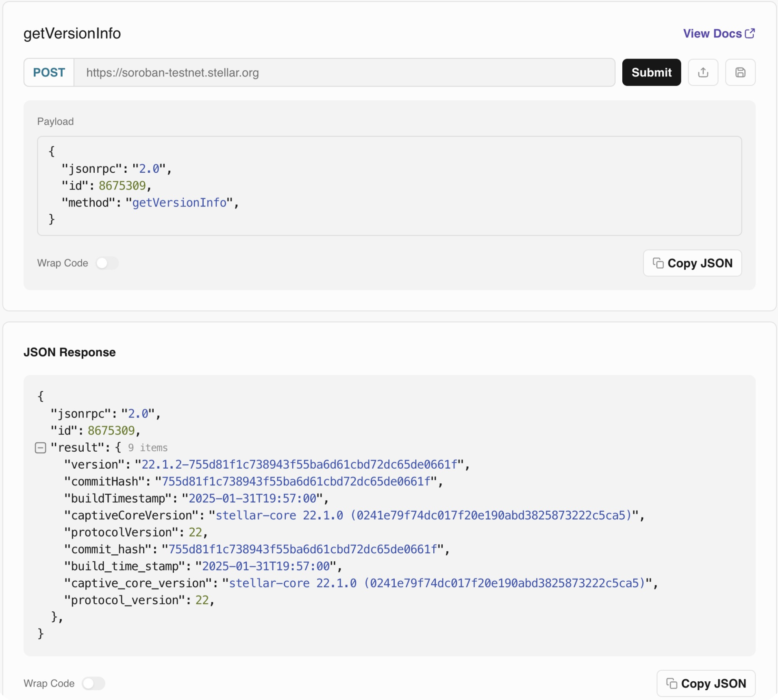Viewport: 778px width, 700px height.
Task: Click the POST method label
Action: pos(49,72)
